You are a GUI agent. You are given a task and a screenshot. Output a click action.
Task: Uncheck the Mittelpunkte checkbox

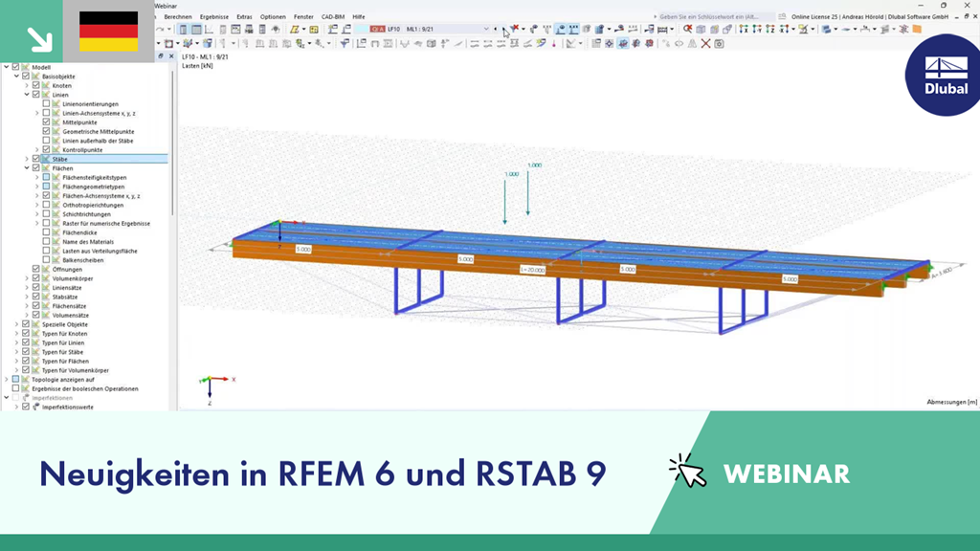[x=46, y=122]
